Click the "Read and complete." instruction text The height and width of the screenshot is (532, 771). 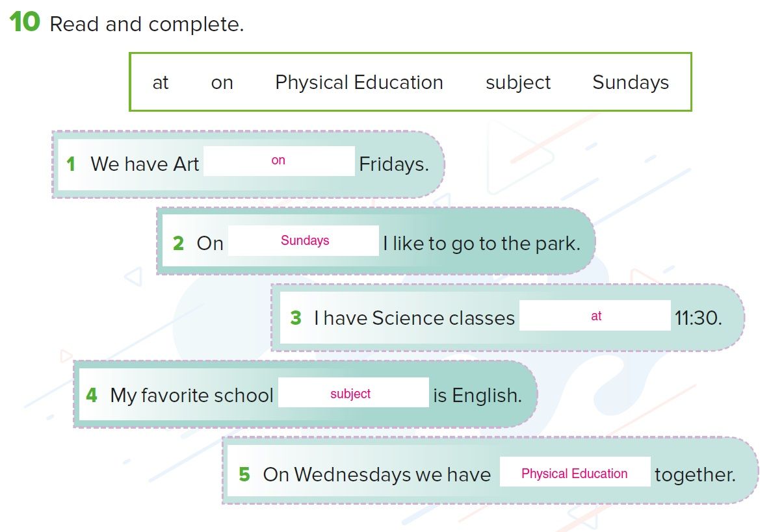pyautogui.click(x=147, y=25)
